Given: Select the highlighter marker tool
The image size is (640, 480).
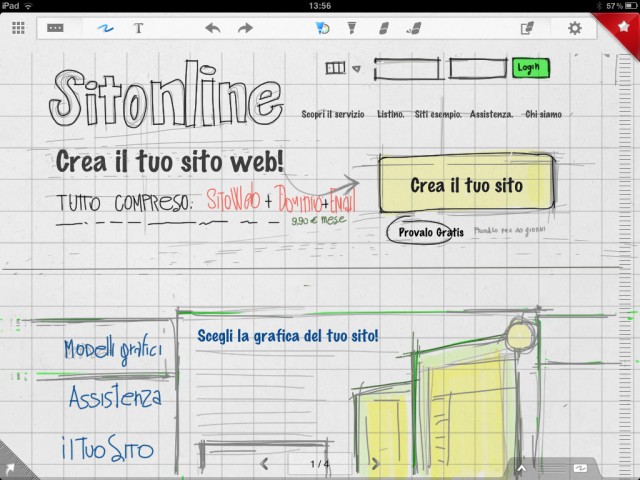Looking at the screenshot, I should (x=353, y=28).
